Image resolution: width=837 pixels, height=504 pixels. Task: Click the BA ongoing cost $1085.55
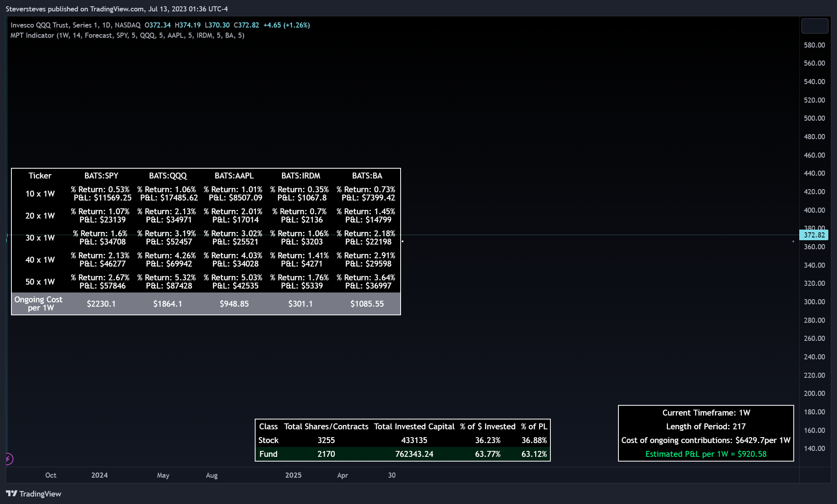point(367,304)
